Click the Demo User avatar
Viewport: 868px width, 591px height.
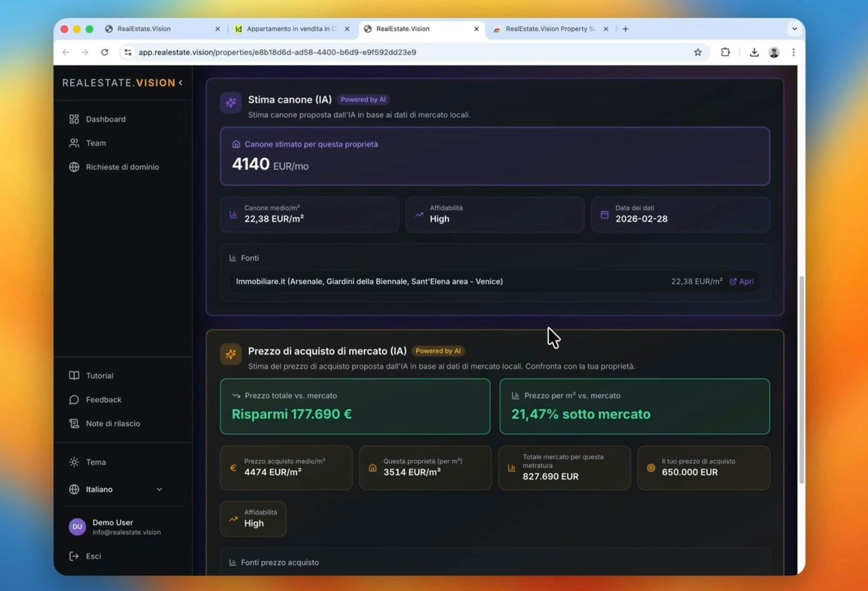click(77, 526)
